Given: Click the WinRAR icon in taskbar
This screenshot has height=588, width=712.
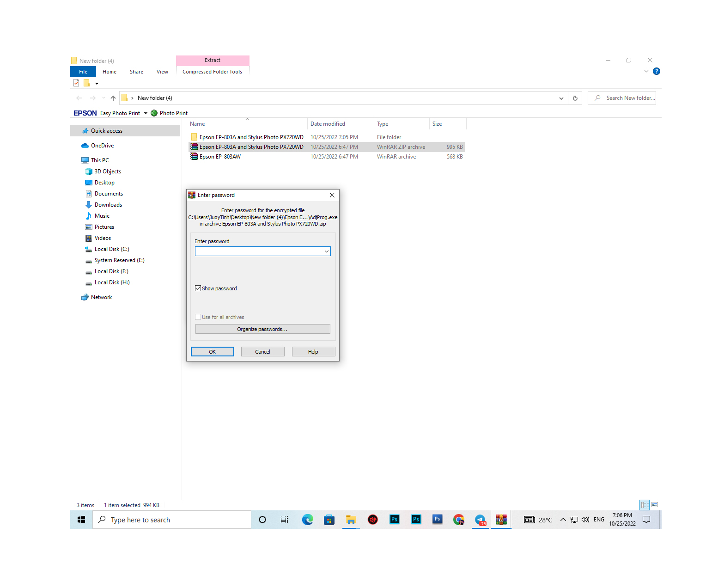Looking at the screenshot, I should tap(501, 520).
